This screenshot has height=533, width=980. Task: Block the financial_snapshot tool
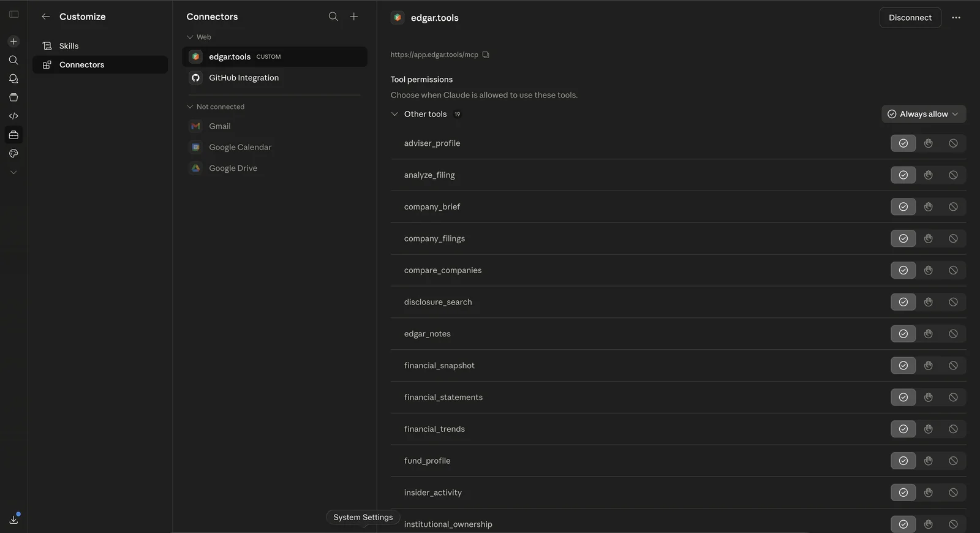954,366
